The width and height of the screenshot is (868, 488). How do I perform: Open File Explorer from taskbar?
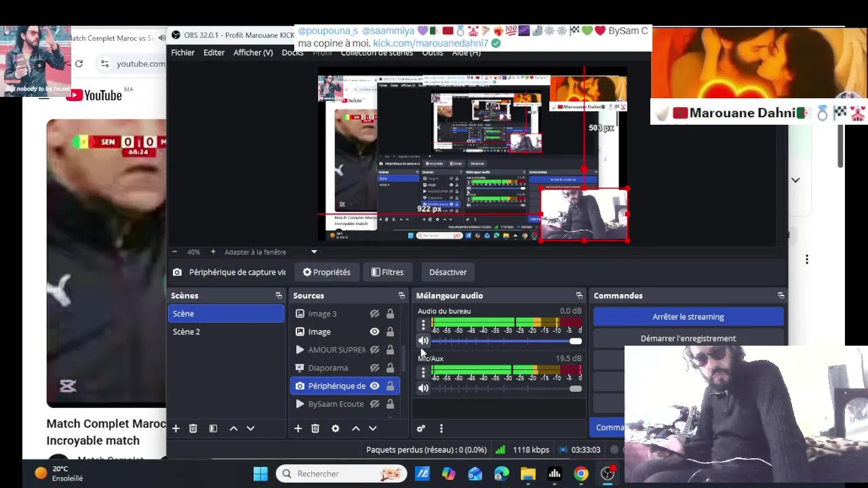(x=528, y=474)
